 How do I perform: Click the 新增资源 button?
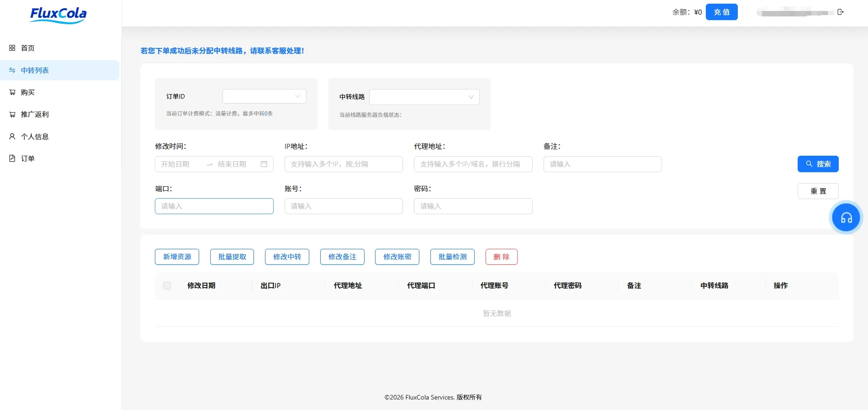click(177, 257)
